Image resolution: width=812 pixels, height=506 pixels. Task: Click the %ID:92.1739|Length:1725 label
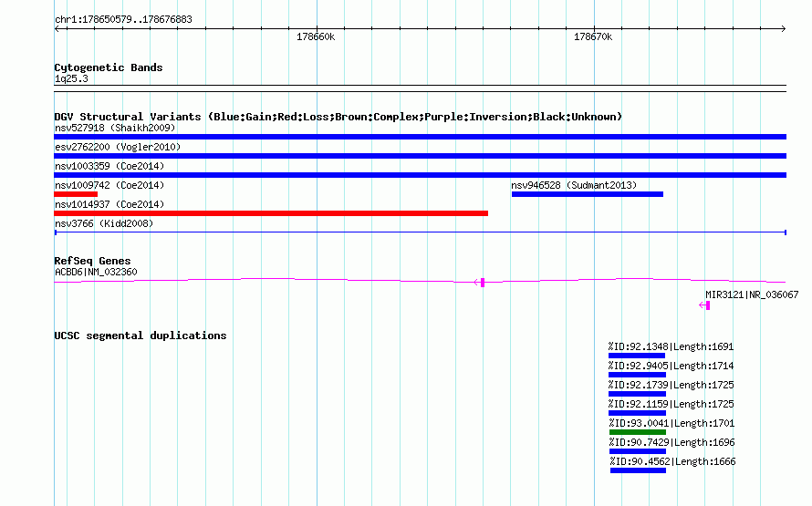671,385
